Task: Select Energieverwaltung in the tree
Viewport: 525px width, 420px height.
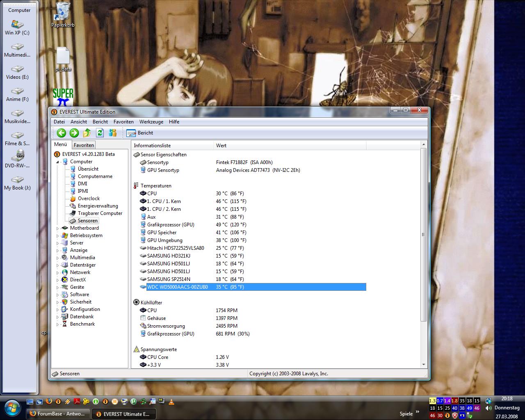Action: tap(98, 206)
